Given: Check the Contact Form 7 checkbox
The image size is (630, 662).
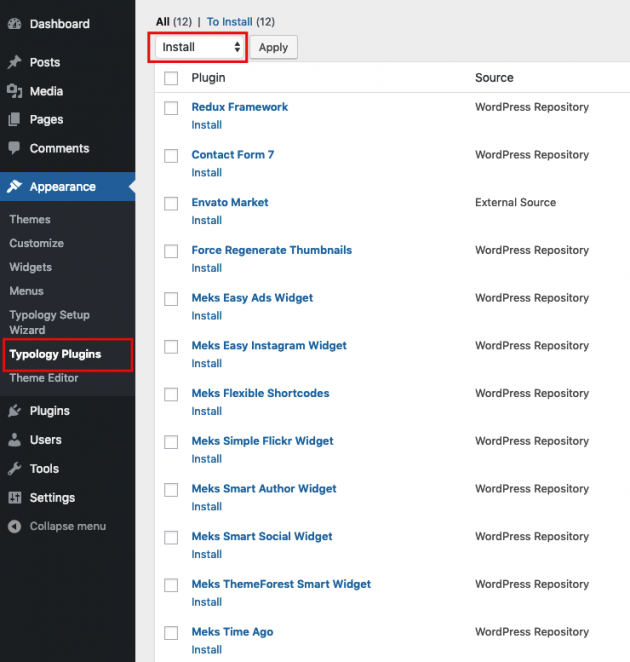Looking at the screenshot, I should (171, 155).
